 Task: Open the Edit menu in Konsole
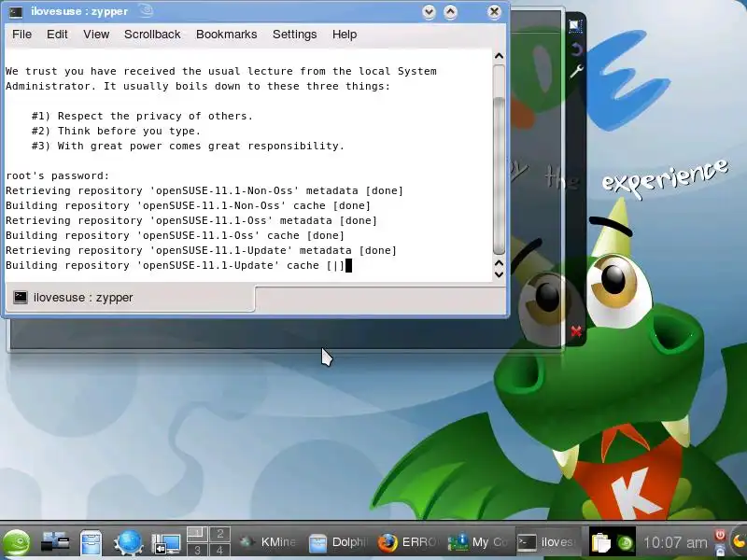[57, 35]
